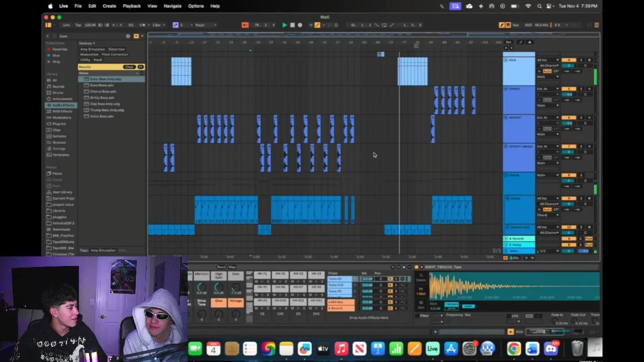Click Spotlight search icon in menu bar
The image size is (644, 362).
point(539,6)
